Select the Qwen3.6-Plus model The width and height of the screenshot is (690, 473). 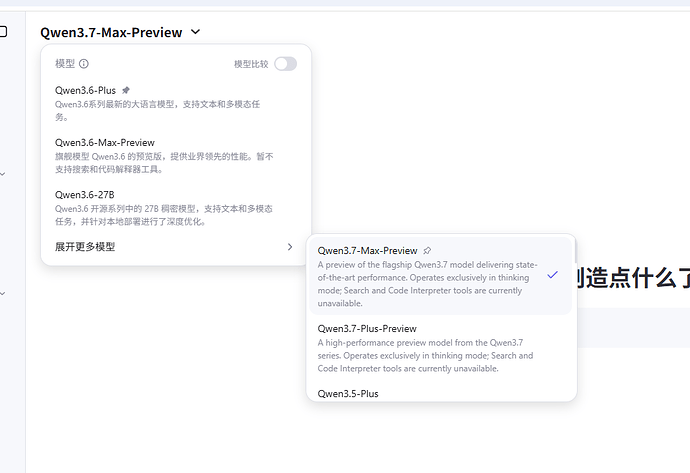(176, 103)
